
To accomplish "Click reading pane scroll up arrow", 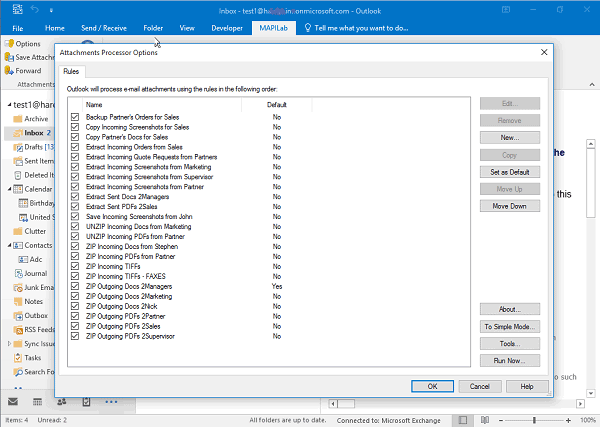I will [x=591, y=144].
